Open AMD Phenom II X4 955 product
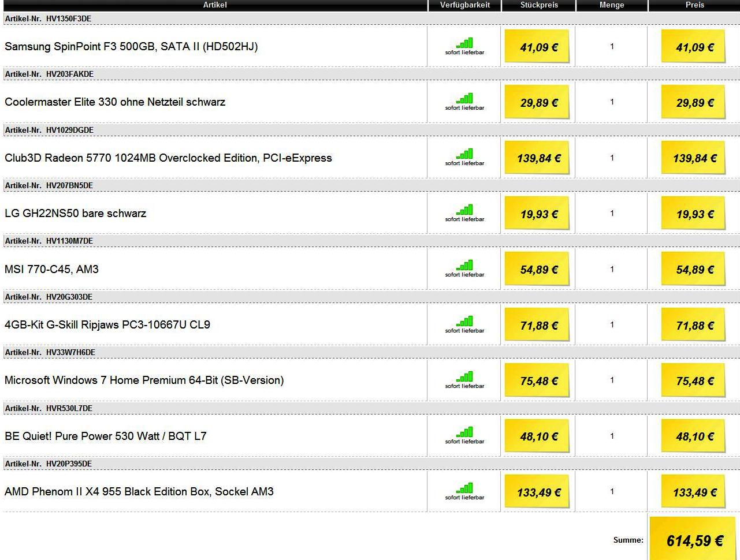 (139, 492)
